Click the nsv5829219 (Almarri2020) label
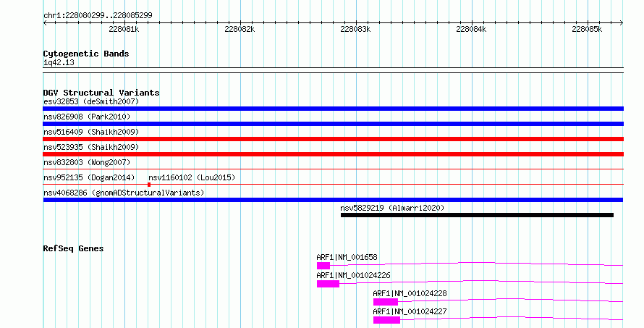 tap(392, 208)
